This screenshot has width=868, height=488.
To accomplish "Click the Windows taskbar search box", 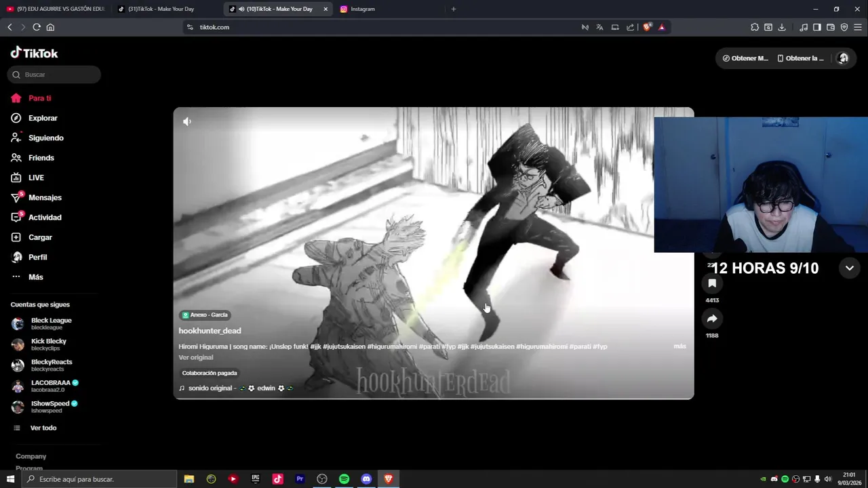I will tap(99, 479).
